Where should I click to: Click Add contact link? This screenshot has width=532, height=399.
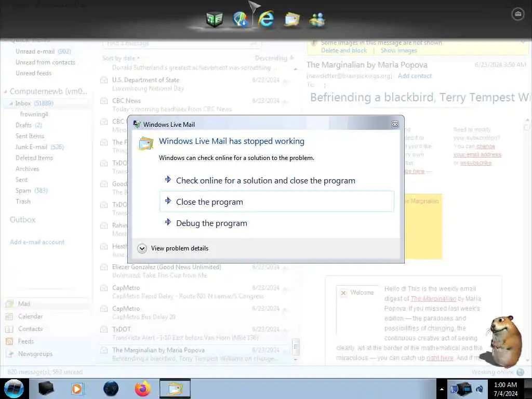coord(415,76)
